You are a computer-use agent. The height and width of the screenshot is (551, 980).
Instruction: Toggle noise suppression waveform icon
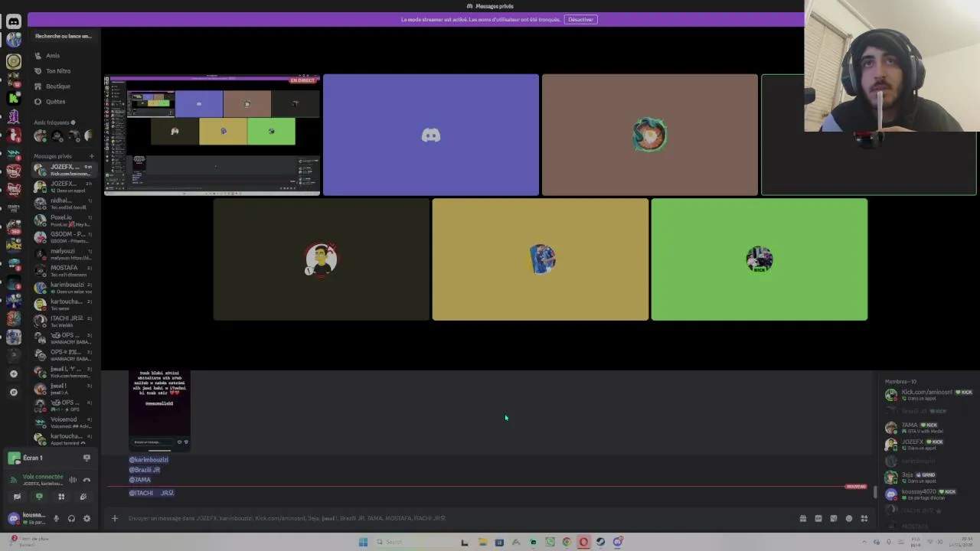click(x=73, y=480)
